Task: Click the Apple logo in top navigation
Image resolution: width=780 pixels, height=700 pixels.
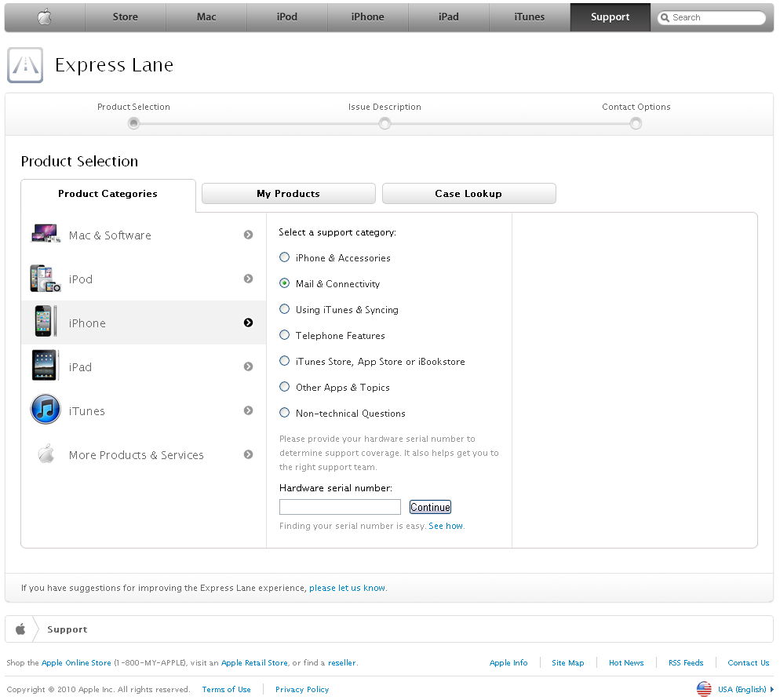Action: 45,17
